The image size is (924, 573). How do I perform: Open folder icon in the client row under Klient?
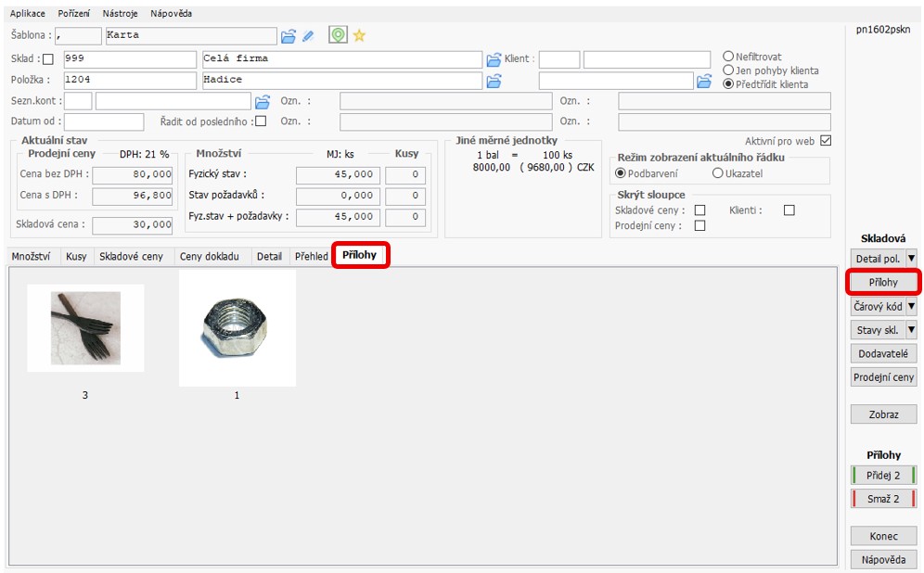click(703, 82)
